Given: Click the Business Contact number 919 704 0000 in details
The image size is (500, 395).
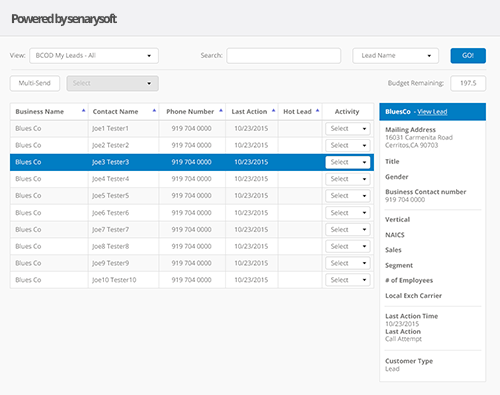Looking at the screenshot, I should click(x=405, y=200).
